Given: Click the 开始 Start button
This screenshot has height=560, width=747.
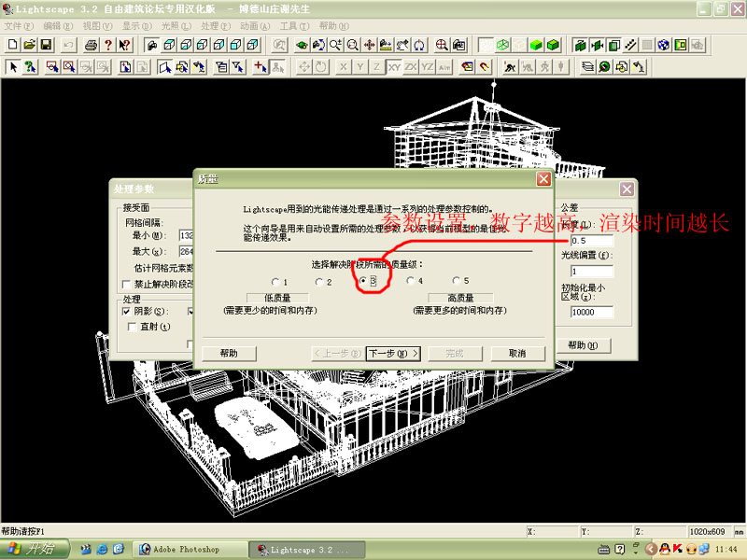Looking at the screenshot, I should (35, 550).
